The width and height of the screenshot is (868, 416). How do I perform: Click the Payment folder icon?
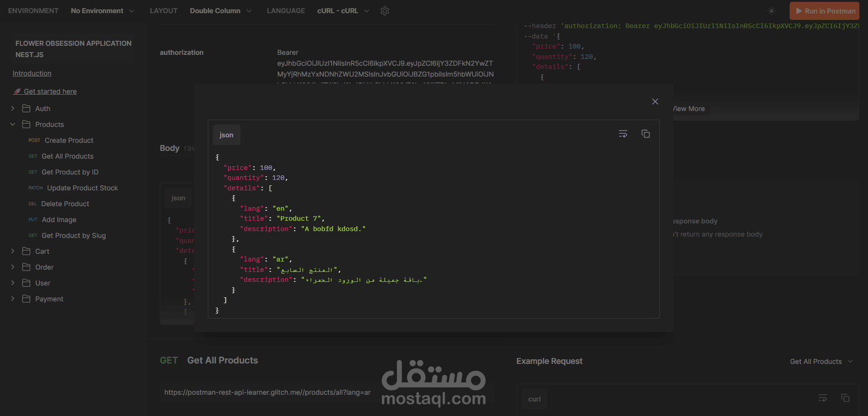(x=26, y=299)
